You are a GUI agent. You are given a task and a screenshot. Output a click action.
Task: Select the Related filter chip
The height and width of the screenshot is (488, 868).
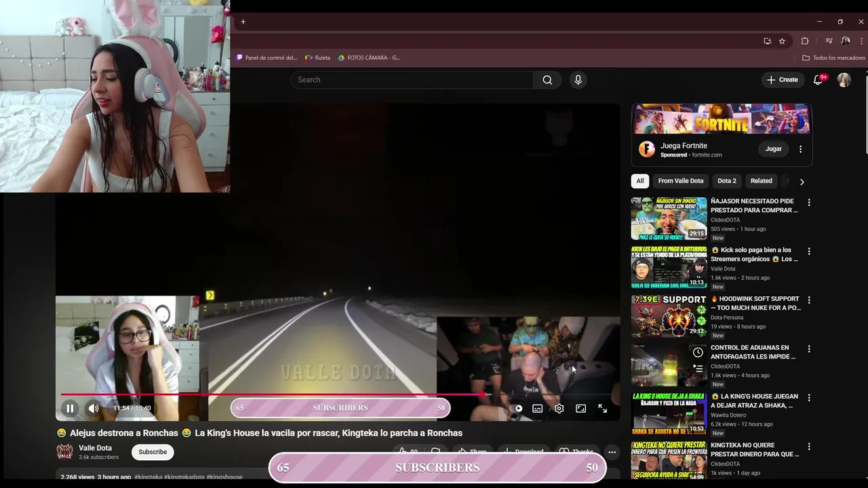(761, 181)
